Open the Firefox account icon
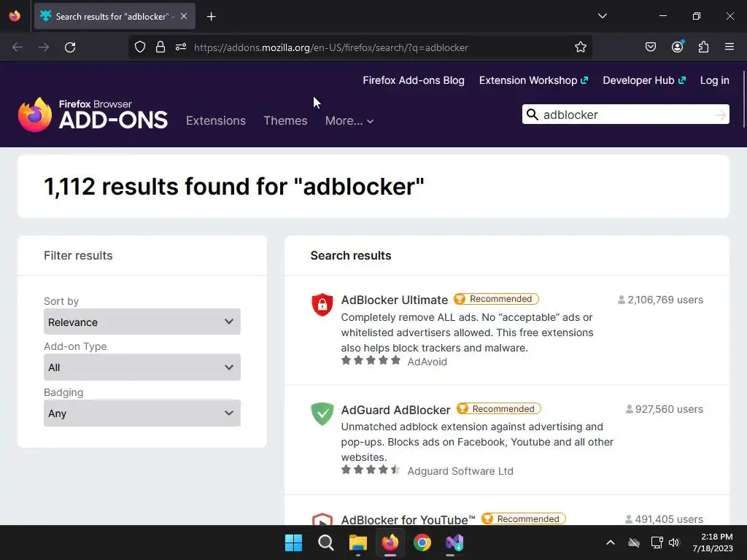This screenshot has width=747, height=560. tap(678, 47)
